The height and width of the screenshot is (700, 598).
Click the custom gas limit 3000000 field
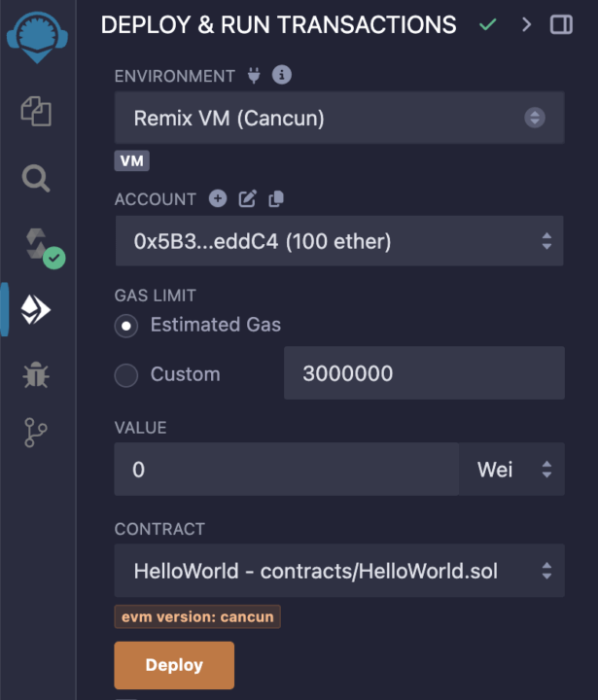pyautogui.click(x=424, y=373)
